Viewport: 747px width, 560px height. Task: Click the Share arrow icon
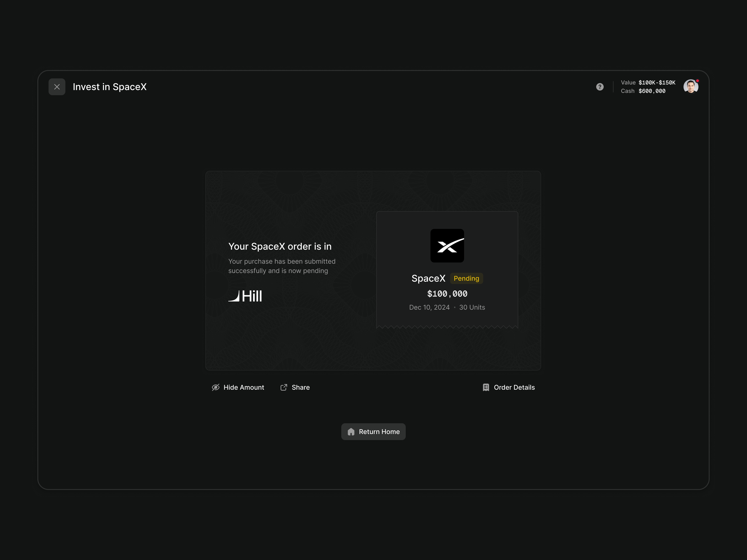point(284,388)
